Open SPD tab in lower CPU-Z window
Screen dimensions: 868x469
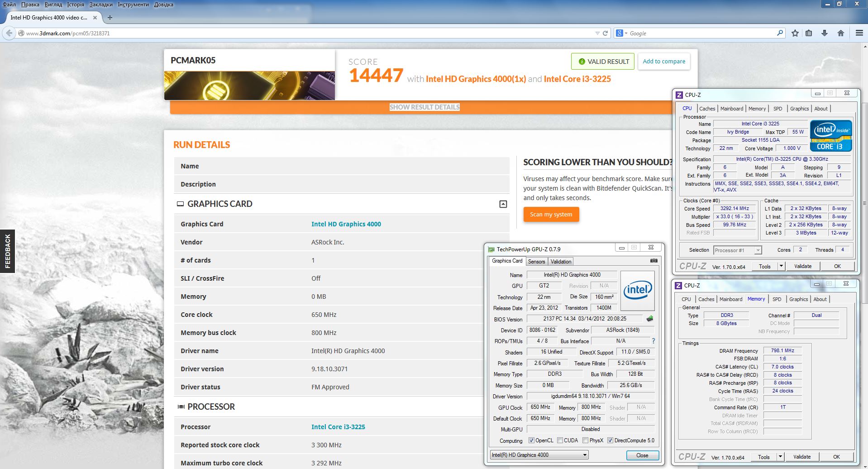[x=777, y=299]
